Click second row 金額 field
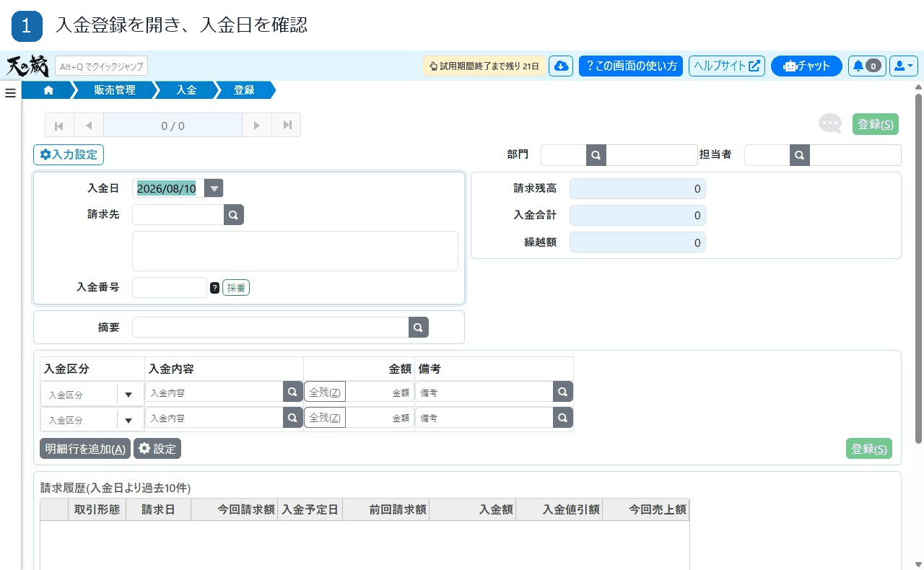The image size is (924, 570). (x=380, y=418)
